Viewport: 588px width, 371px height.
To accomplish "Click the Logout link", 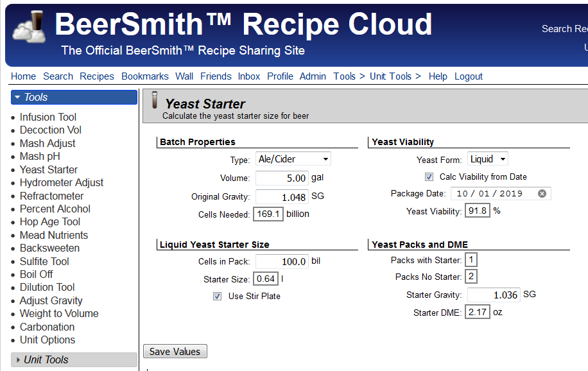I will click(469, 76).
